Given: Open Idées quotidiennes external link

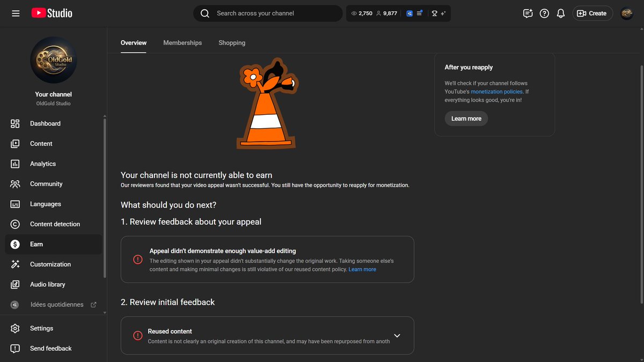Looking at the screenshot, I should point(53,305).
